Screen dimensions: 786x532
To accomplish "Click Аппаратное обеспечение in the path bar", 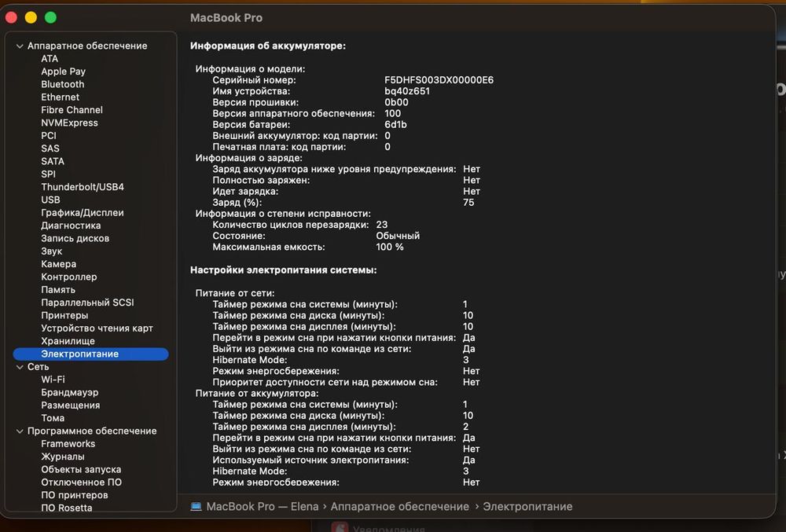I will [x=399, y=507].
